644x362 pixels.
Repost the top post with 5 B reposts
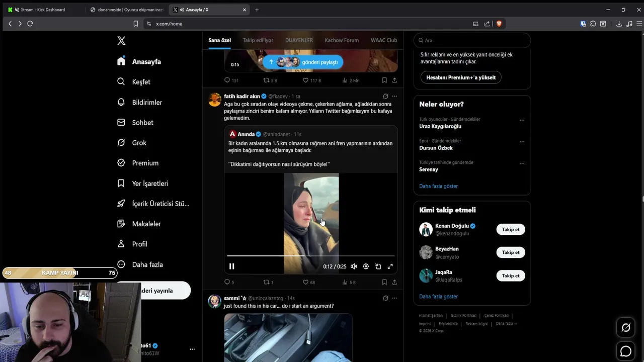click(270, 80)
